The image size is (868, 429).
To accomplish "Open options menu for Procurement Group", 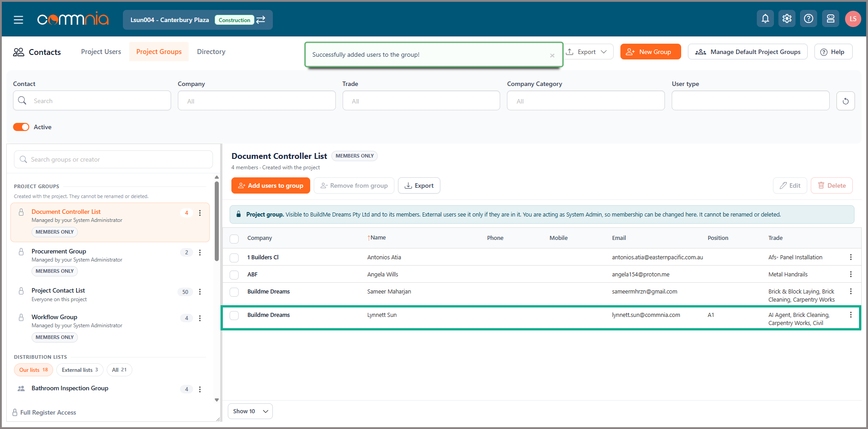I will click(200, 253).
